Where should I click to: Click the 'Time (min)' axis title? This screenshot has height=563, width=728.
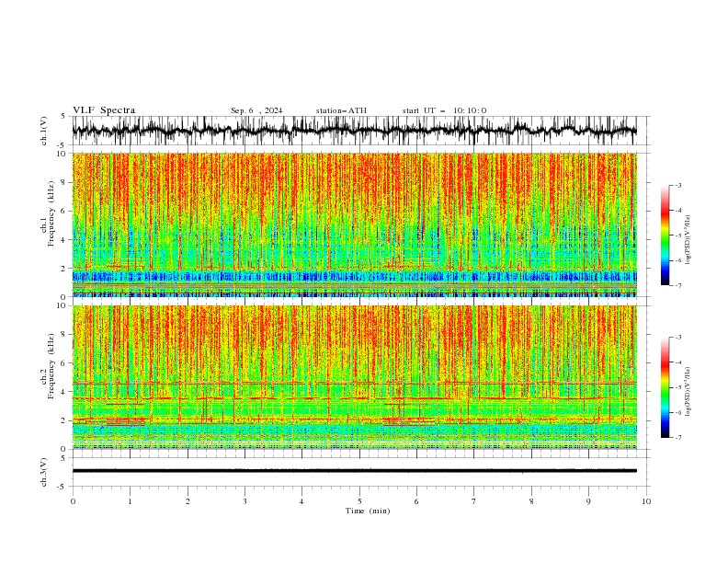pyautogui.click(x=368, y=511)
